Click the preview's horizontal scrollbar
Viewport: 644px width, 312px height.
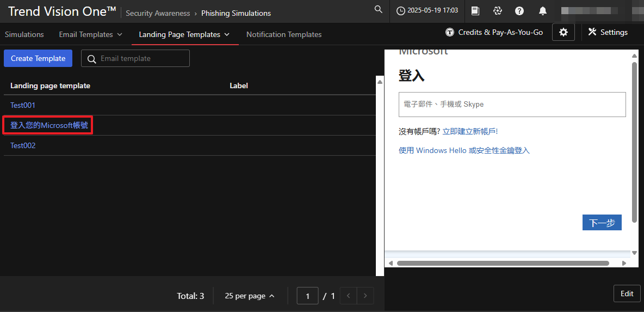coord(503,263)
